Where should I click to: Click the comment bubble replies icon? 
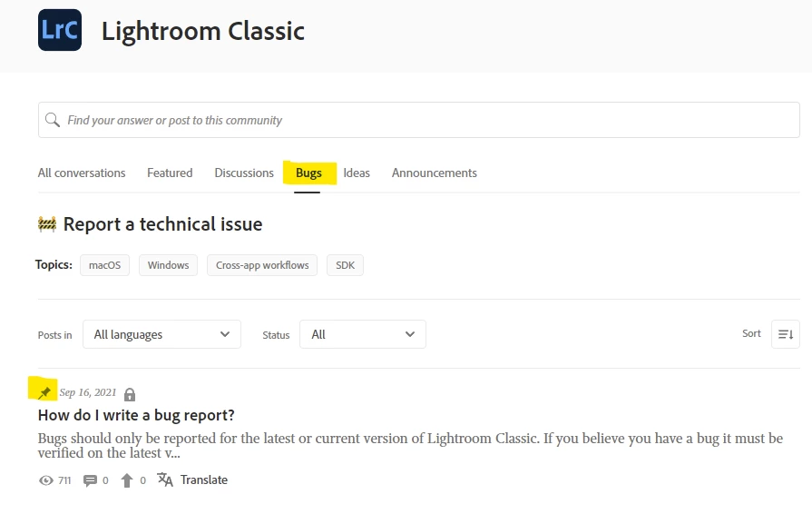pos(90,480)
